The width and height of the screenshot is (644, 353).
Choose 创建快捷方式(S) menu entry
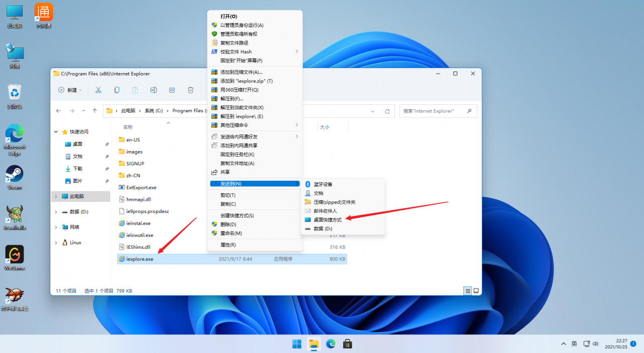(x=255, y=216)
